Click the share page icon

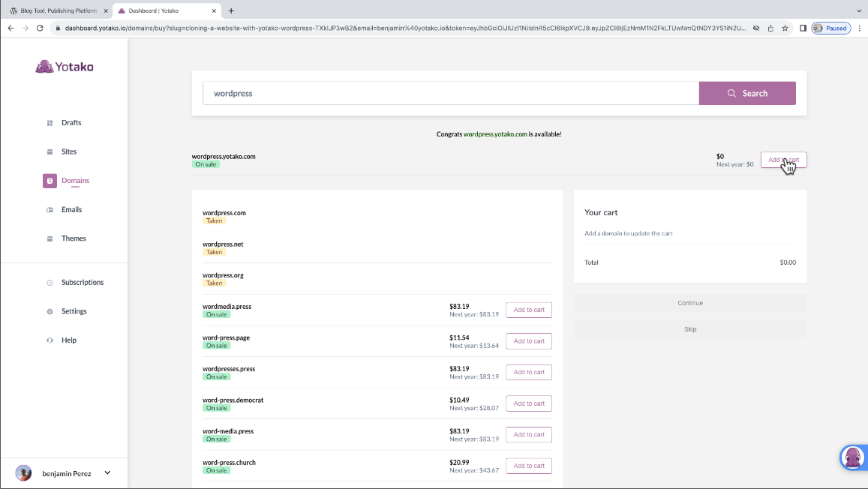pyautogui.click(x=770, y=28)
